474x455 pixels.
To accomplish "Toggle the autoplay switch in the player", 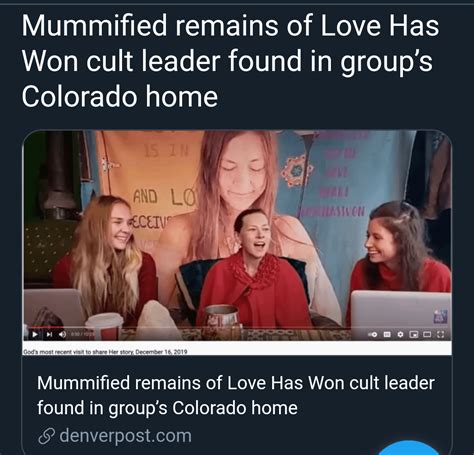I will click(373, 334).
